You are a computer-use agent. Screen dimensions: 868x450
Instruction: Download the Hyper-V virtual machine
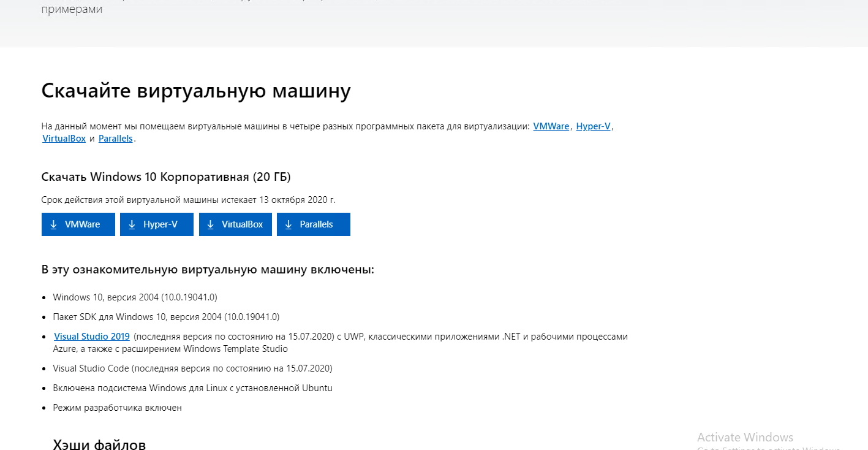(157, 224)
